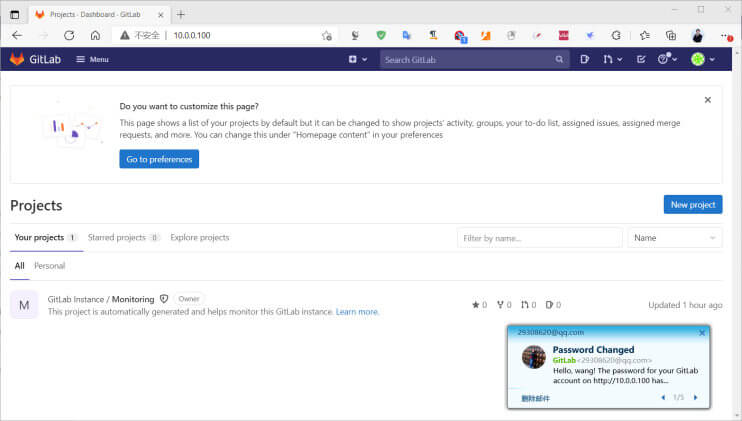This screenshot has width=742, height=421.
Task: Close the Projects Dashboard GitLab tab
Action: [160, 15]
